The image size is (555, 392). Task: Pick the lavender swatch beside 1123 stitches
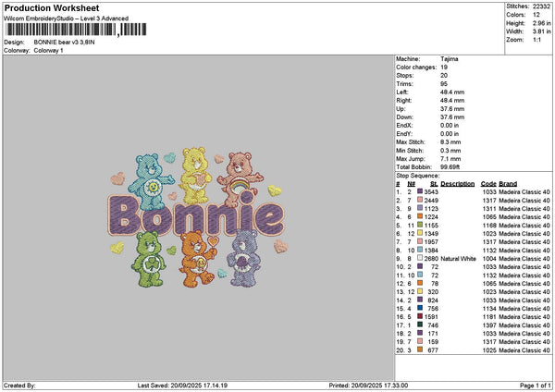(420, 208)
